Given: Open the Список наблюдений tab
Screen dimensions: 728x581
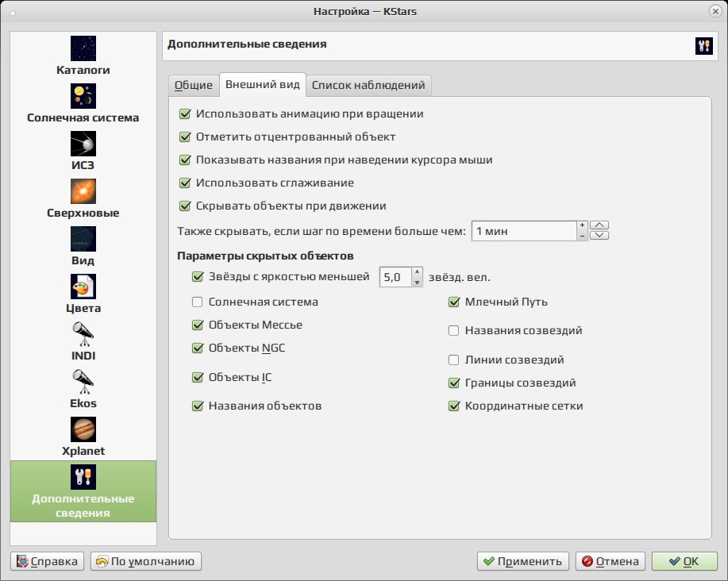Looking at the screenshot, I should pyautogui.click(x=368, y=86).
